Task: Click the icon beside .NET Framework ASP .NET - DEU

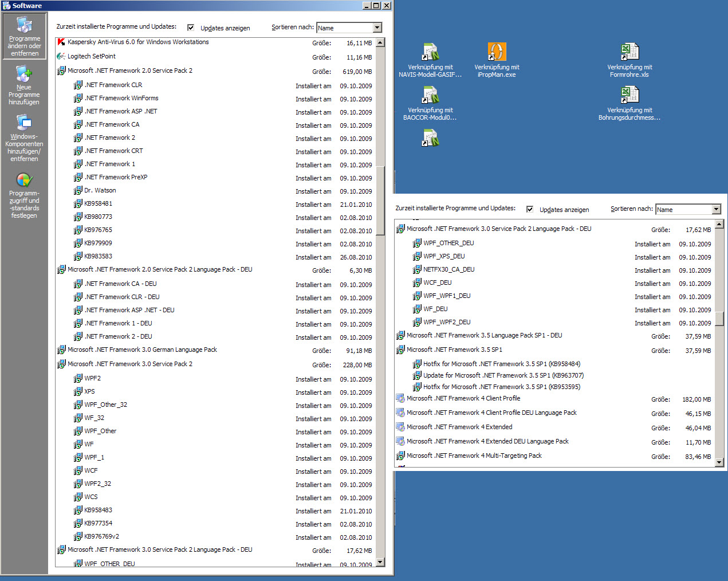Action: [x=78, y=311]
